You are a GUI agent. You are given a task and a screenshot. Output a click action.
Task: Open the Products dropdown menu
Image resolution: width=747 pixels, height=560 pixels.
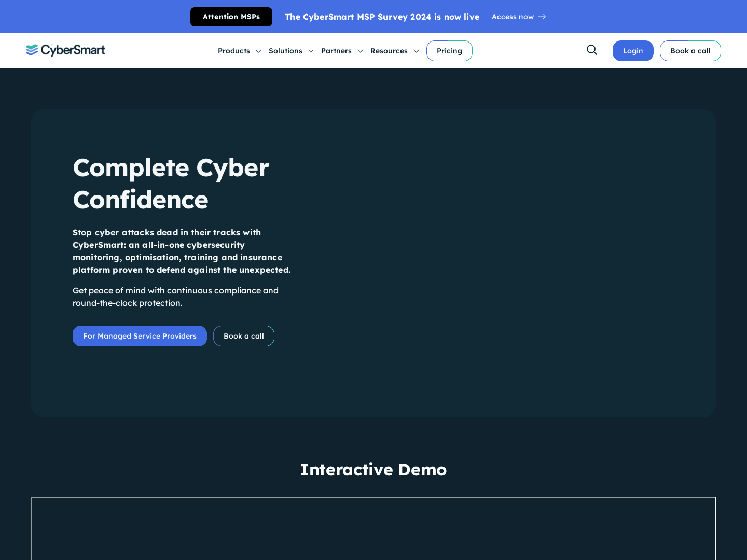(x=234, y=51)
